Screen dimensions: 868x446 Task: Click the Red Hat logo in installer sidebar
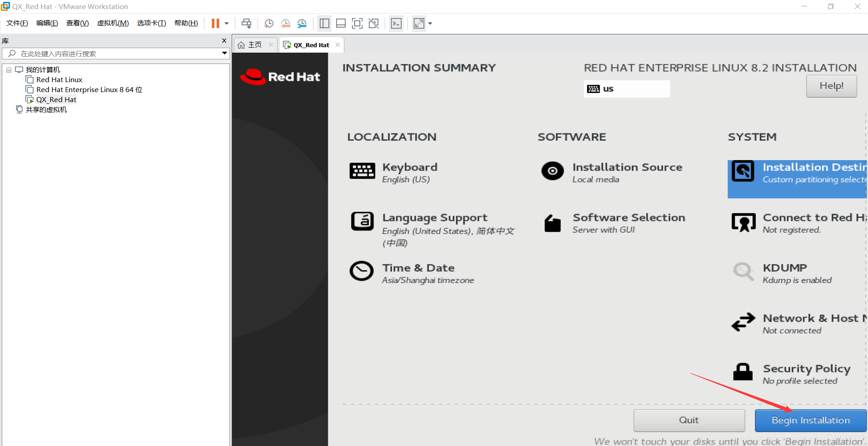280,77
